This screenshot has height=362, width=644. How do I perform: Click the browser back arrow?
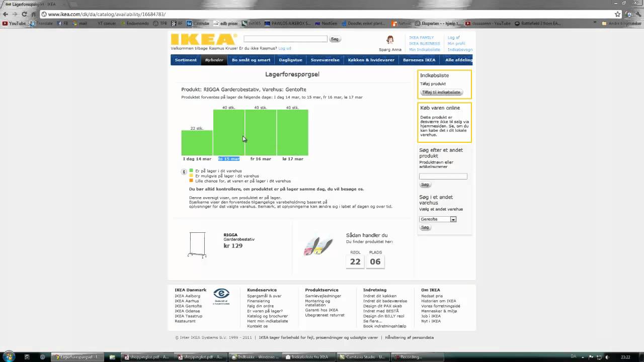click(x=6, y=14)
